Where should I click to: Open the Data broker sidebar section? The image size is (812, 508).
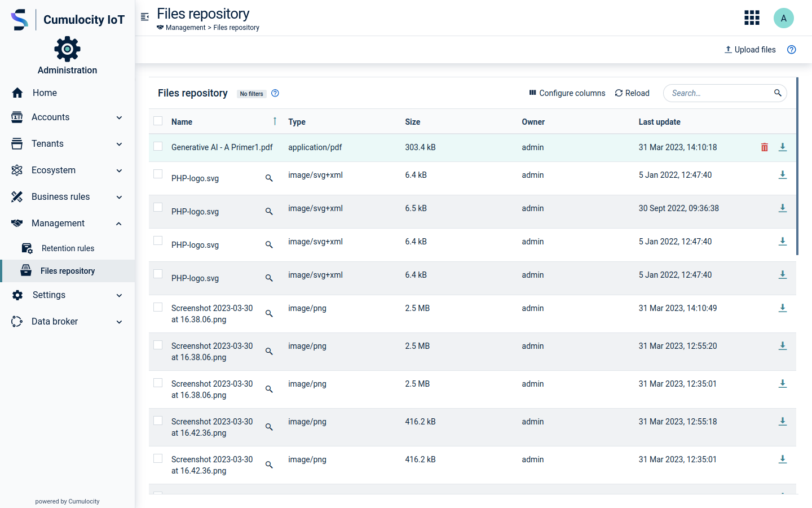(x=68, y=322)
